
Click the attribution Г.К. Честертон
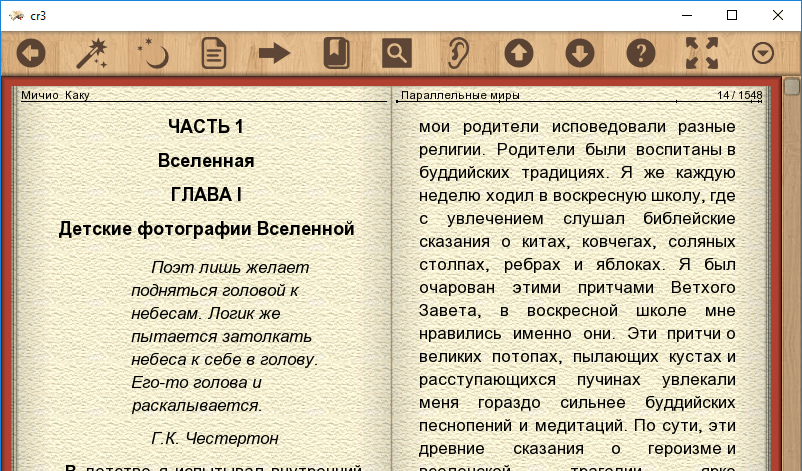[215, 438]
